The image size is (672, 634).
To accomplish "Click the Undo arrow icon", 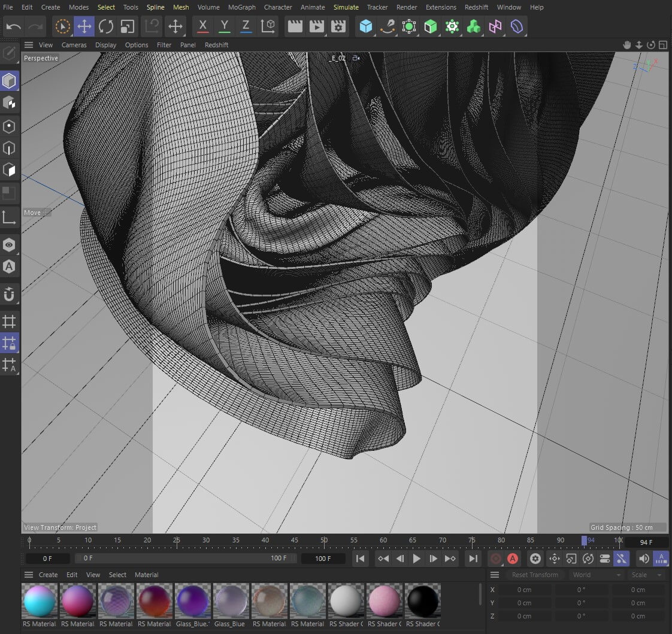I will pos(14,26).
